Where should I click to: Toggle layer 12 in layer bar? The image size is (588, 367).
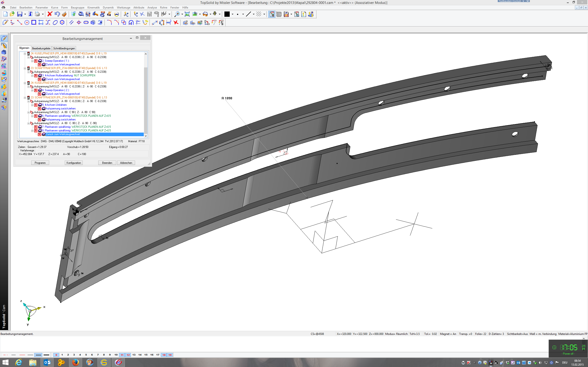128,355
